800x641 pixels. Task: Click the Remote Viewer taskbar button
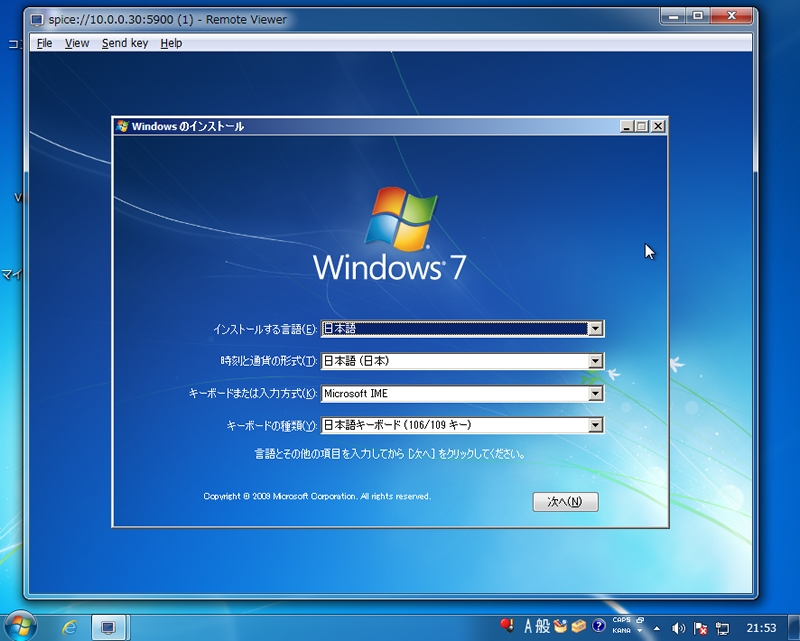pyautogui.click(x=109, y=627)
